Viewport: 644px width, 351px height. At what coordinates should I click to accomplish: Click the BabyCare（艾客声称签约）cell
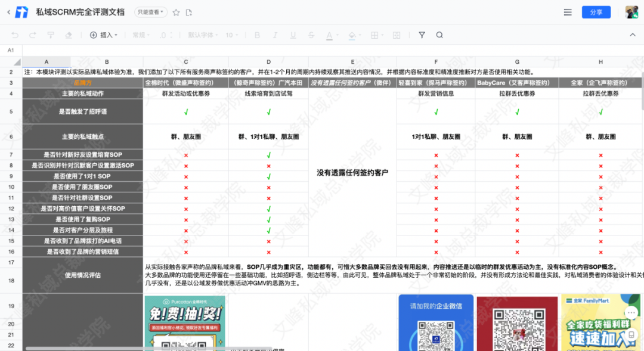517,82
